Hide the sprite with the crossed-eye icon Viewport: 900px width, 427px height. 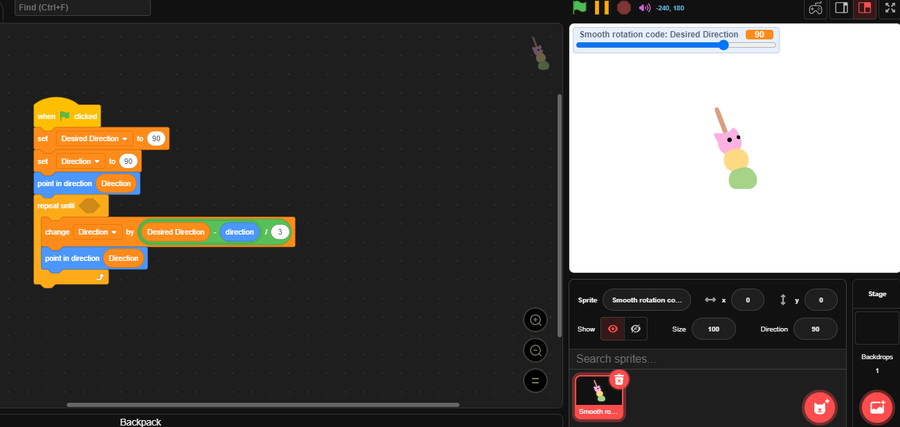click(x=635, y=329)
